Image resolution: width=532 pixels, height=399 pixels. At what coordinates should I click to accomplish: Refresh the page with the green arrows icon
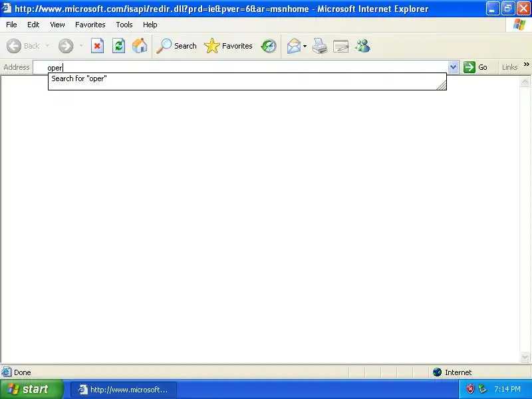119,46
